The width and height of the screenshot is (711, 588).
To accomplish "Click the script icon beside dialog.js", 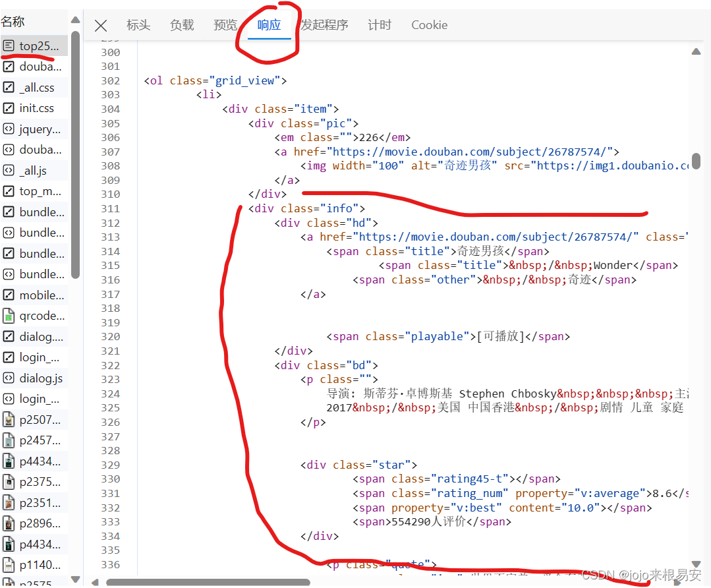I will [x=9, y=378].
